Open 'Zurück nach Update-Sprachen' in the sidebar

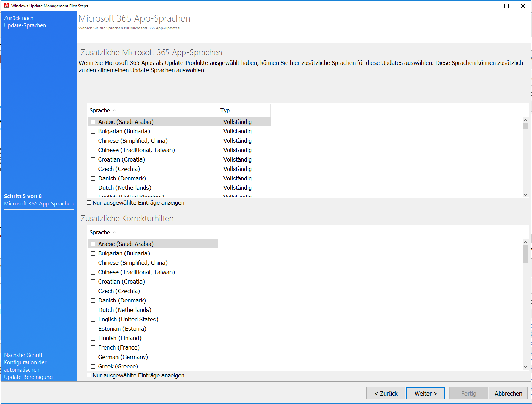click(x=25, y=22)
